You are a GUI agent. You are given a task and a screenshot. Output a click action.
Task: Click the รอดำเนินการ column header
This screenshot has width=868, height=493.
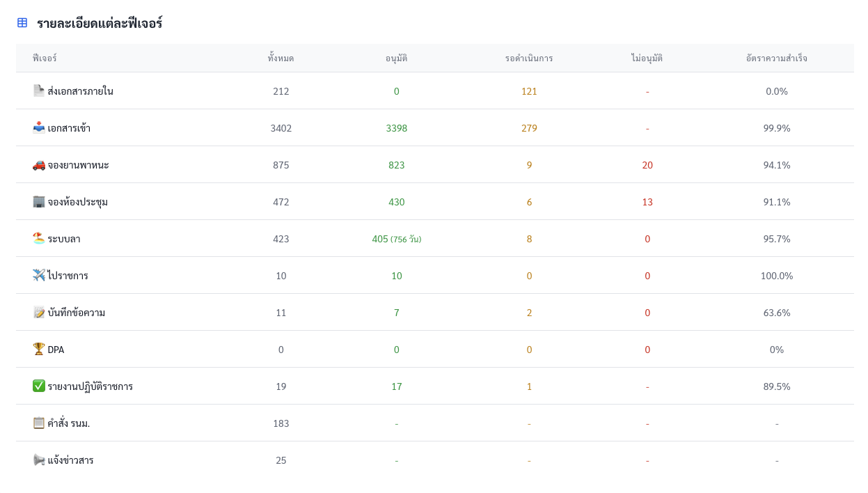(x=529, y=58)
